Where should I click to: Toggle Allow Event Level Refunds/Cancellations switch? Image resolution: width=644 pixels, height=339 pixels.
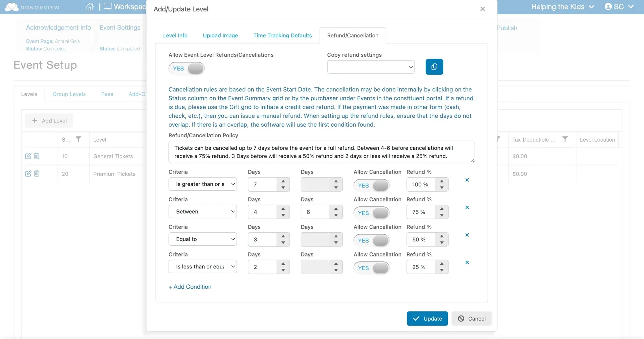click(186, 68)
